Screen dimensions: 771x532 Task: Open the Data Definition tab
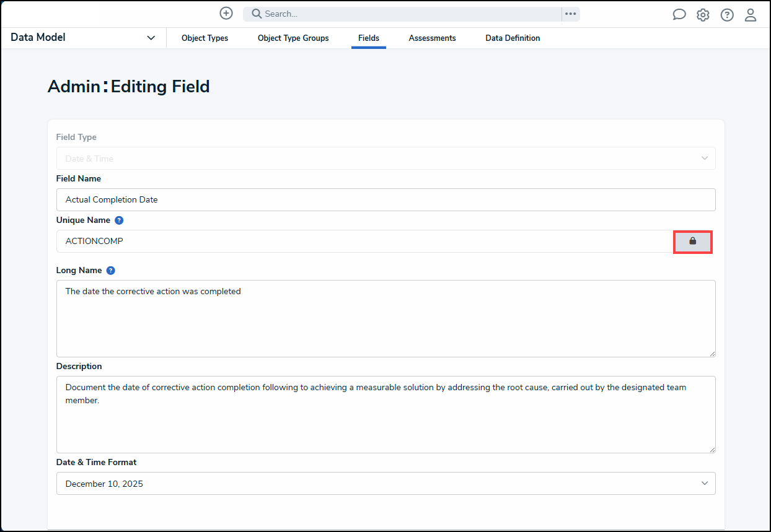tap(513, 38)
